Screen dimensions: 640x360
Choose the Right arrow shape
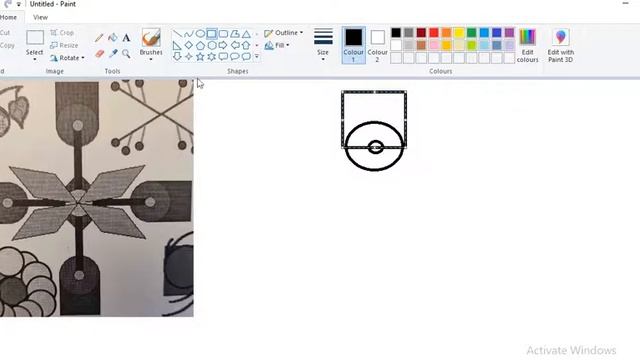click(223, 45)
